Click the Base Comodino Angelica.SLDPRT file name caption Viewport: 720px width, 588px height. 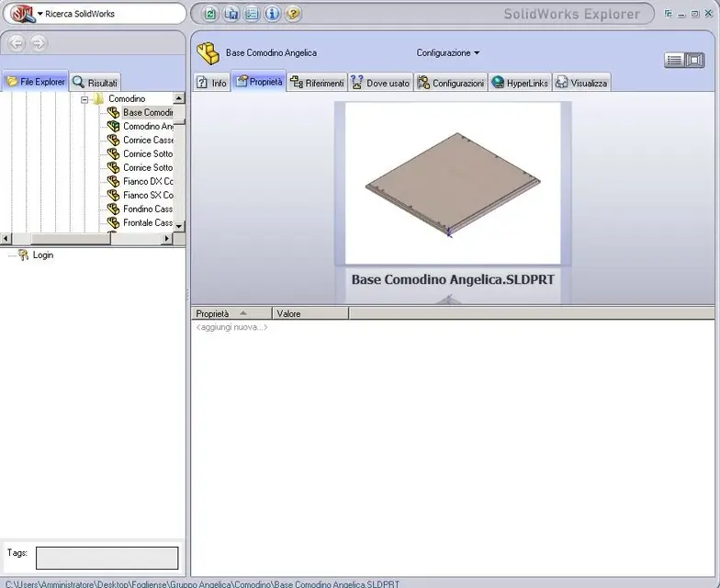(453, 279)
